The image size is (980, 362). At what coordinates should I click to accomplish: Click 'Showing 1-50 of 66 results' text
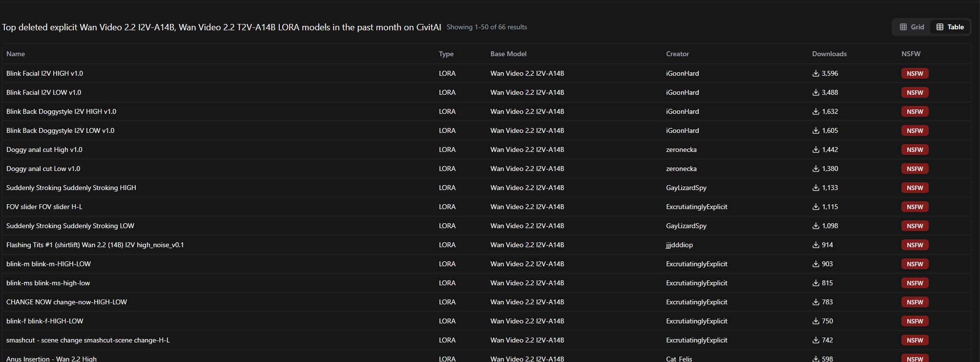click(487, 27)
